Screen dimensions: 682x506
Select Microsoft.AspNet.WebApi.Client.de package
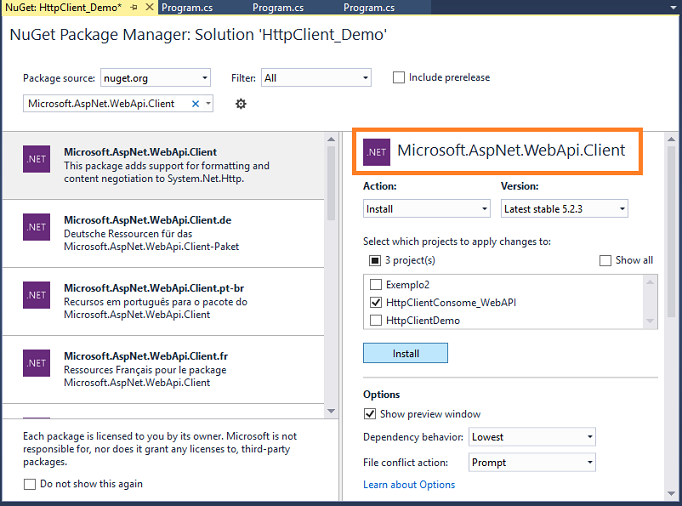(x=164, y=234)
